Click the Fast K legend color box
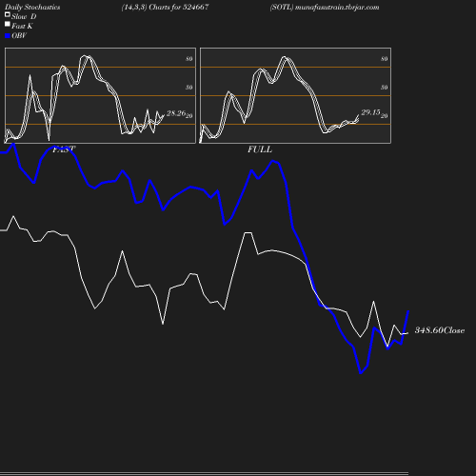The height and width of the screenshot is (476, 476). tap(8, 24)
